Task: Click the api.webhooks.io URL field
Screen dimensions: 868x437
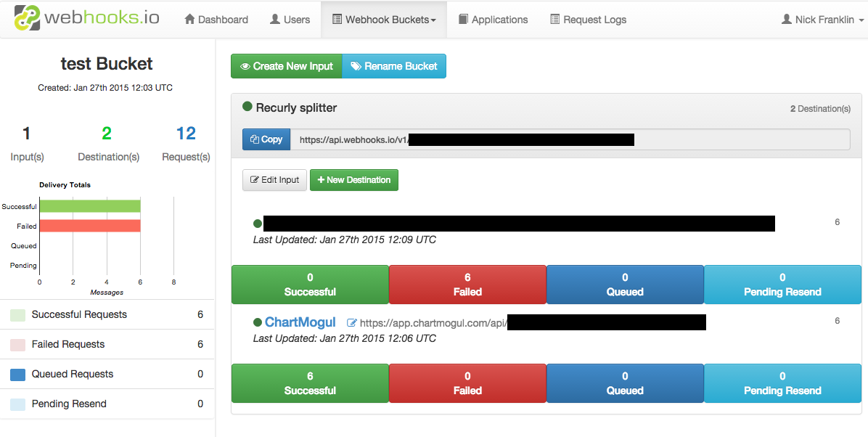Action: [570, 139]
